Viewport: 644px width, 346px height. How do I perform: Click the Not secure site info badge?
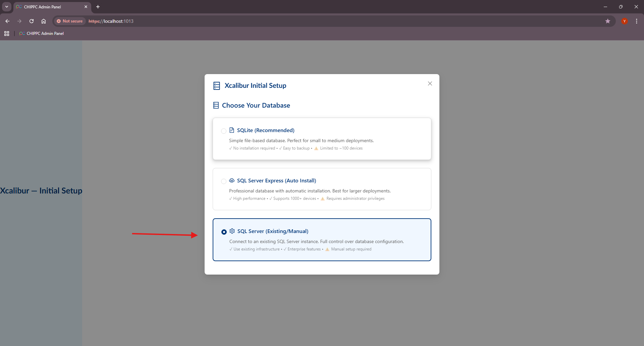coord(70,21)
